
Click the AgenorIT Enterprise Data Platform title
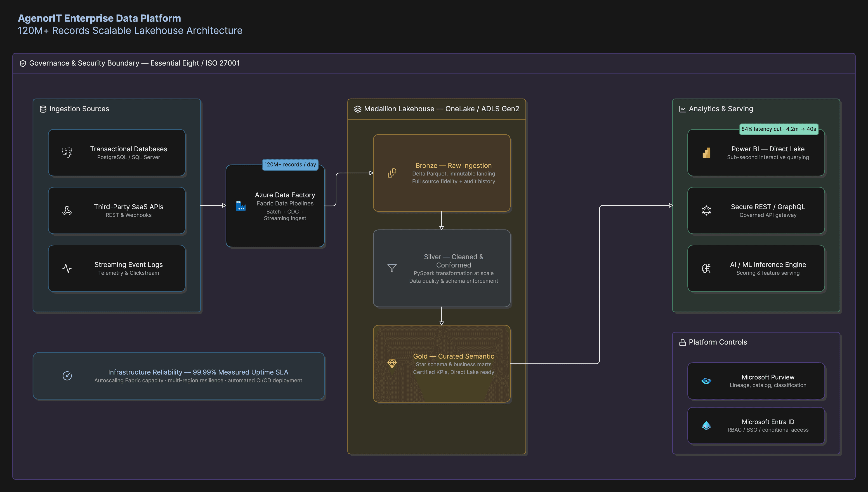tap(99, 18)
